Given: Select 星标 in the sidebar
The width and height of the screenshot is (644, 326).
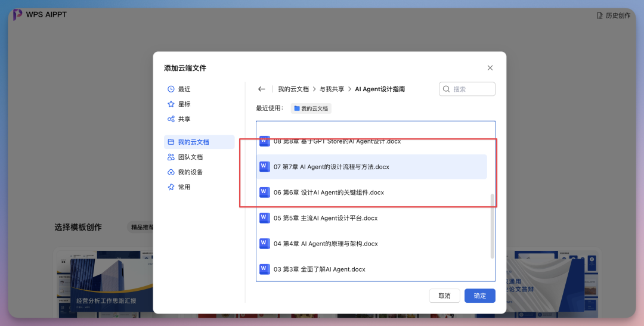Looking at the screenshot, I should tap(199, 104).
